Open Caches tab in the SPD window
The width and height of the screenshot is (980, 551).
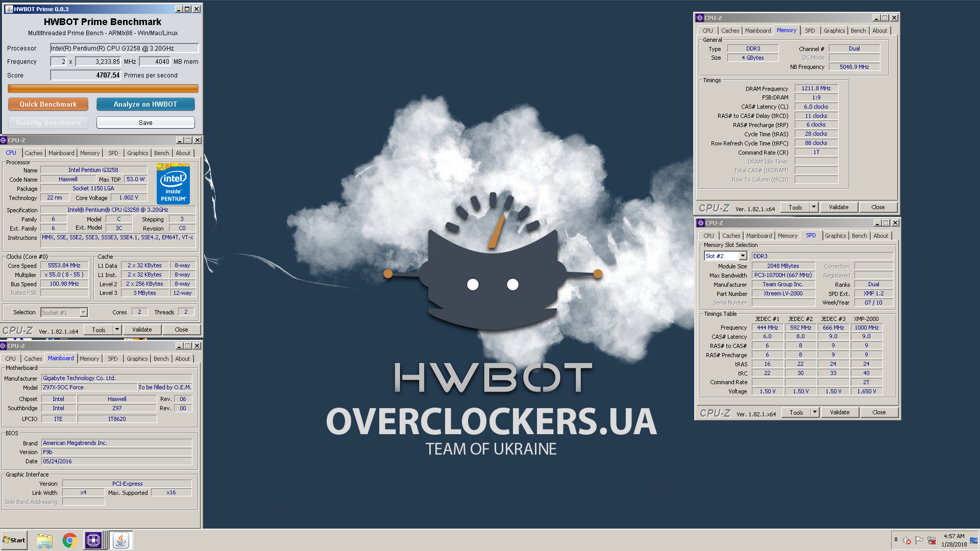click(731, 236)
